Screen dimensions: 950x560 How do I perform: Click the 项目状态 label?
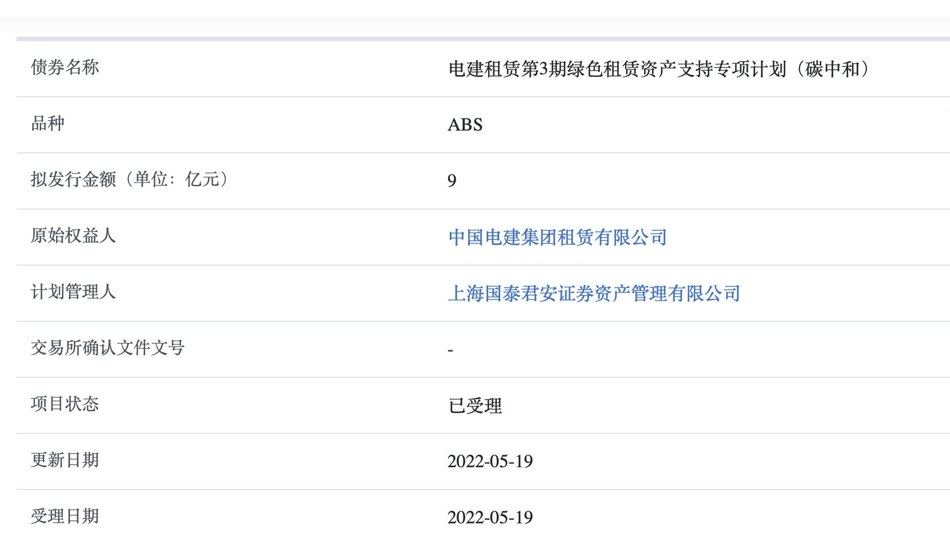coord(65,404)
